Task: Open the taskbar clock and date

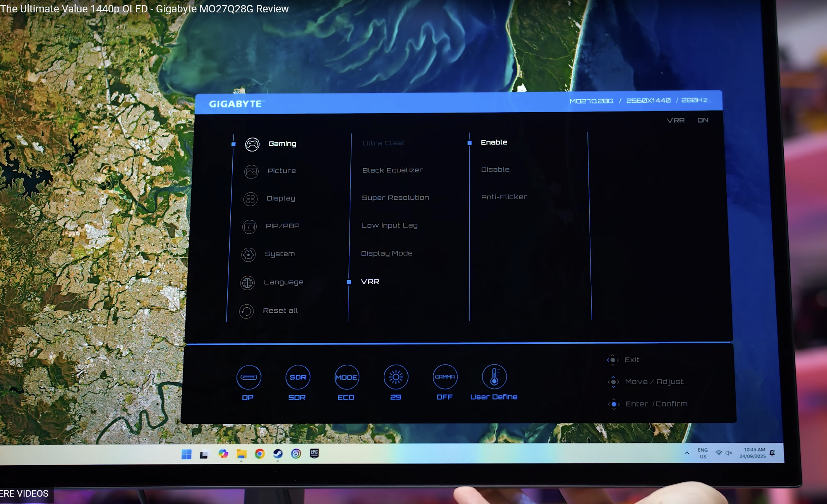Action: 752,453
